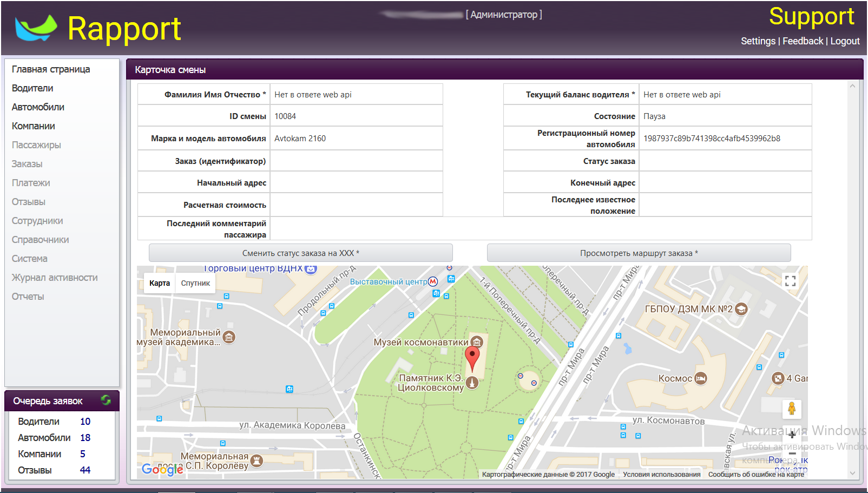Click the Support heading link
Viewport: 868px width, 493px height.
click(812, 16)
